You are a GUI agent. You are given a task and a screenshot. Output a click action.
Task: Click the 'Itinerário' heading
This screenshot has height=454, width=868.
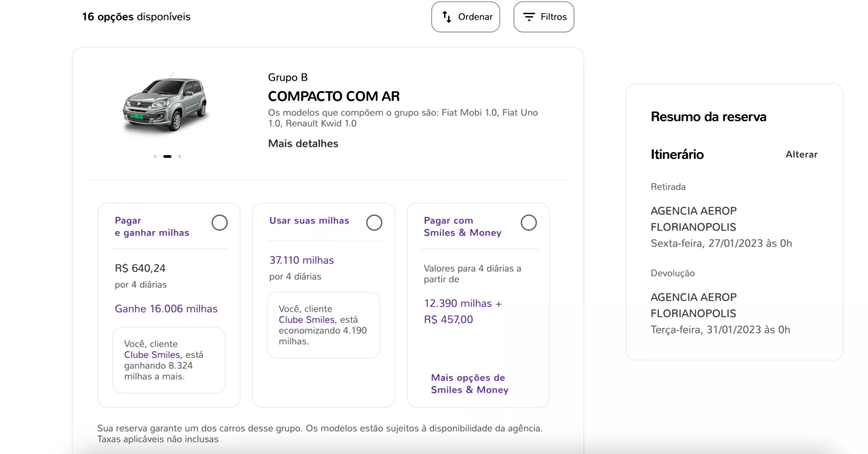[677, 155]
